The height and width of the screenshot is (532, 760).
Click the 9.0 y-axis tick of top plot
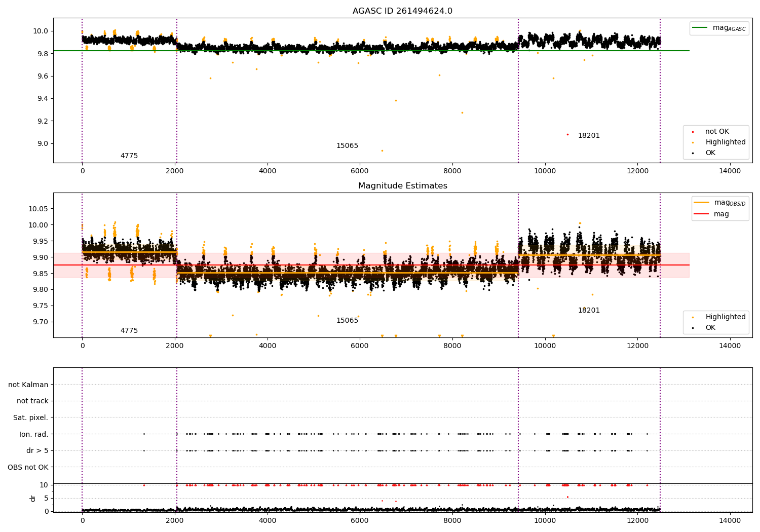click(43, 144)
